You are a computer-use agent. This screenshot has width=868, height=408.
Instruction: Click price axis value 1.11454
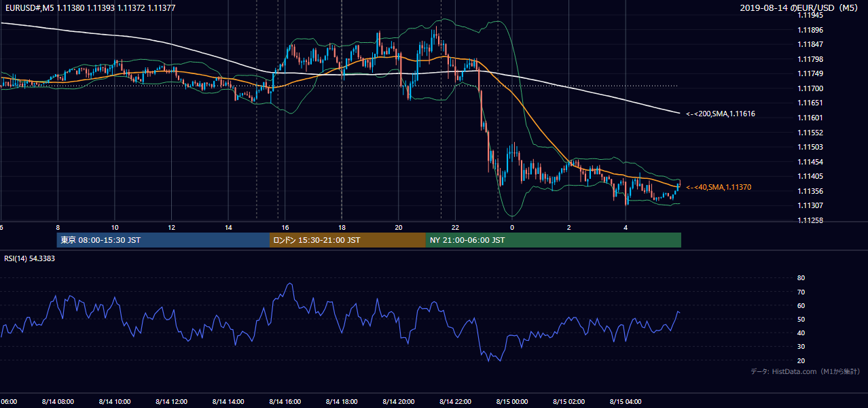point(810,162)
